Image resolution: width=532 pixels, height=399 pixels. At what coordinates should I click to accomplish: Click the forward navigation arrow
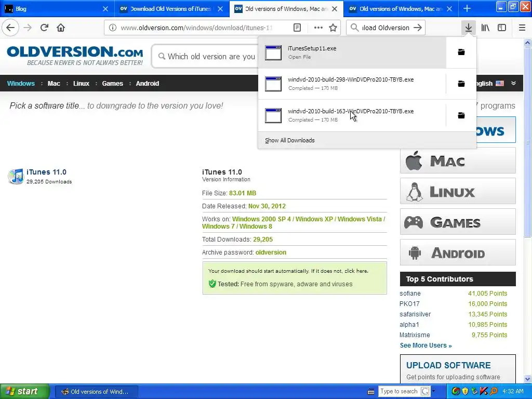pyautogui.click(x=28, y=28)
